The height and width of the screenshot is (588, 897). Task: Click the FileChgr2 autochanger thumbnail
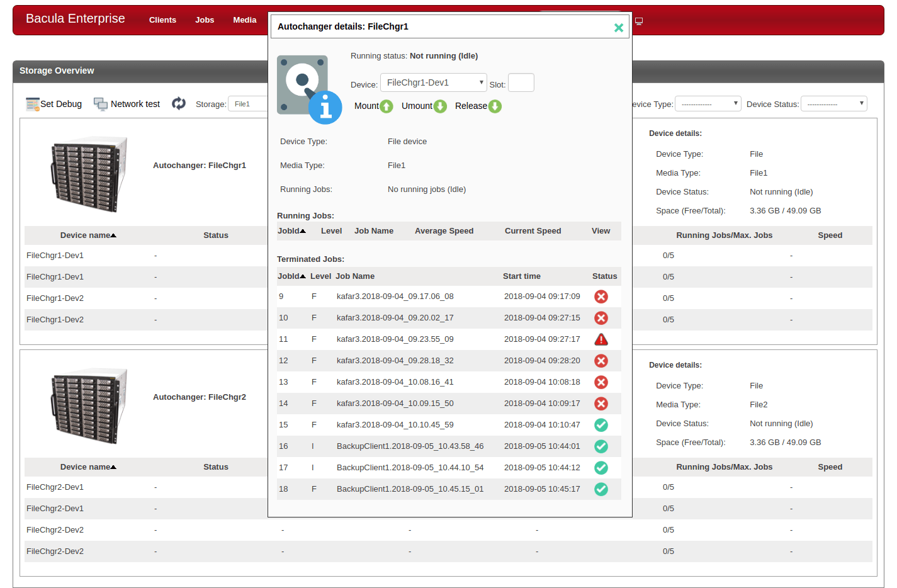(x=89, y=406)
